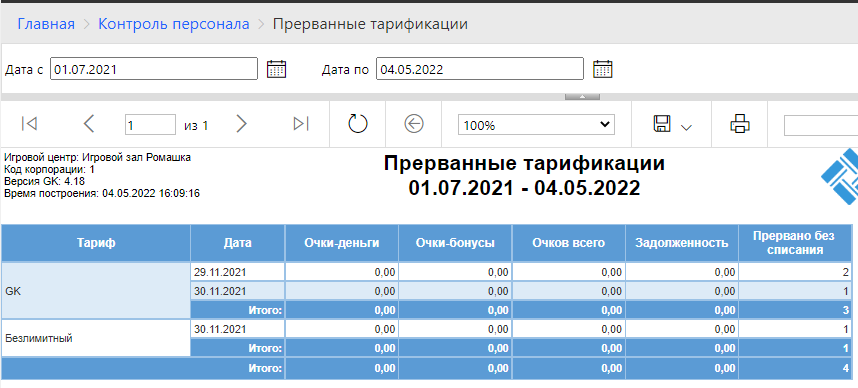Open calendar picker for 'Дата с'
Viewport: 858px width, 388px height.
pyautogui.click(x=276, y=70)
